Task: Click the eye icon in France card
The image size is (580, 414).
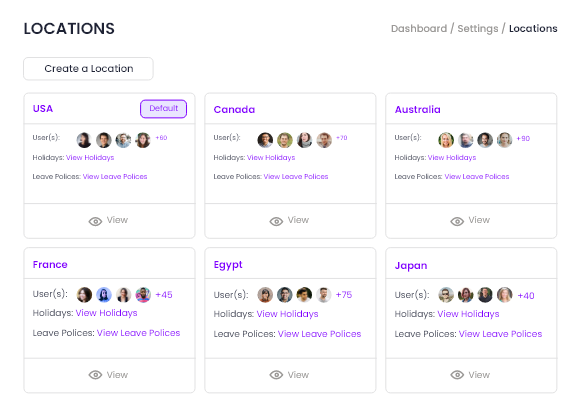Action: coord(95,375)
